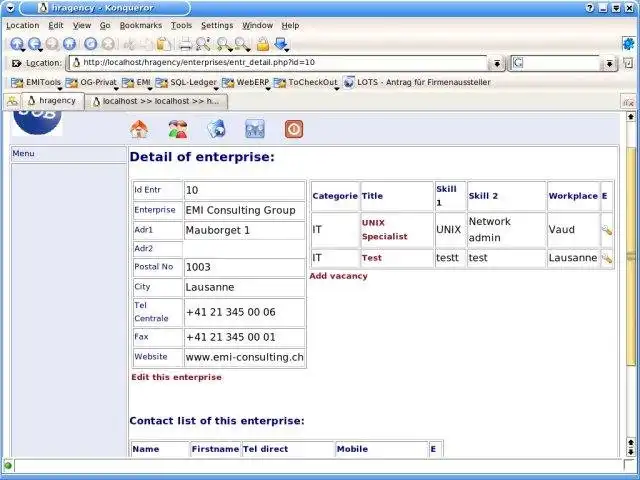The width and height of the screenshot is (640, 480).
Task: Click the Menu heading in sidebar
Action: pyautogui.click(x=23, y=153)
